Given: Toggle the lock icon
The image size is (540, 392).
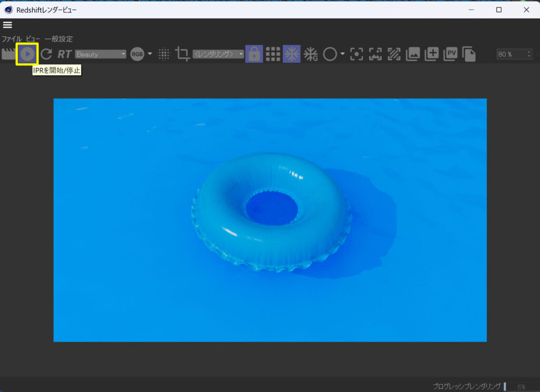Looking at the screenshot, I should tap(254, 54).
